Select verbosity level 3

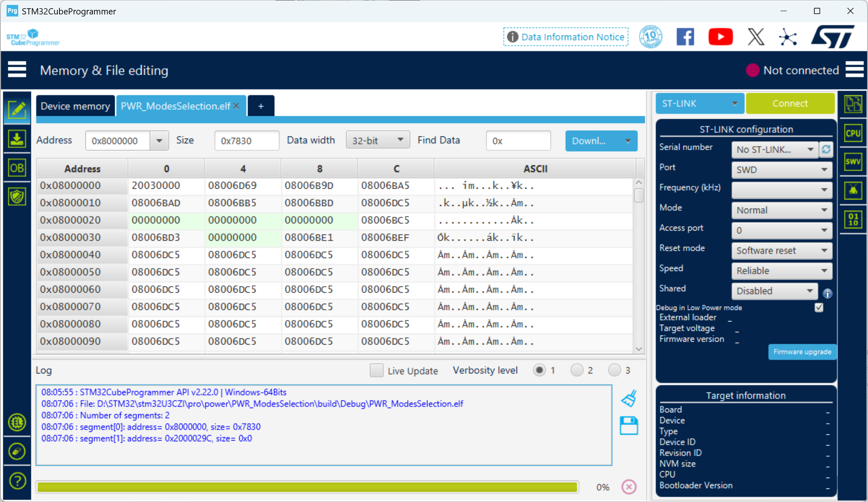(x=614, y=370)
